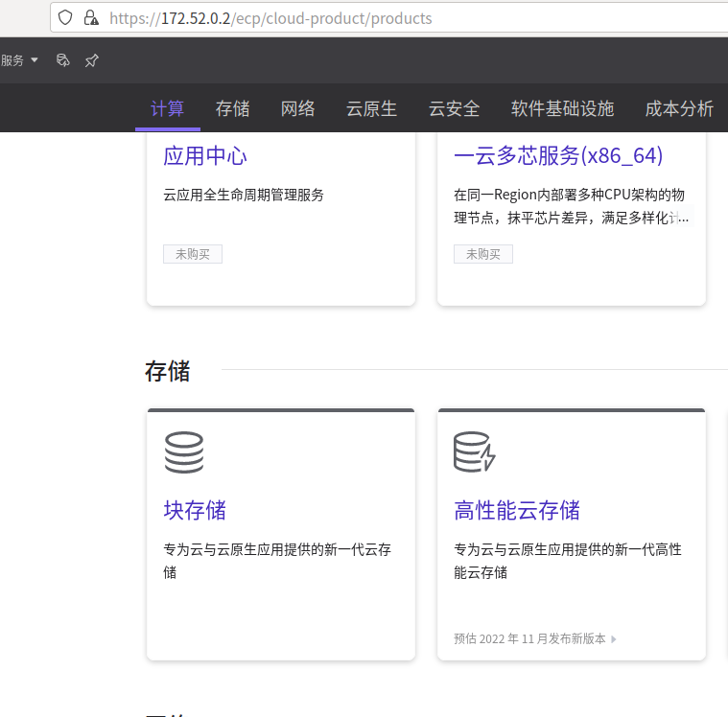This screenshot has width=728, height=717.
Task: Select the 云原生 tab
Action: 371,108
